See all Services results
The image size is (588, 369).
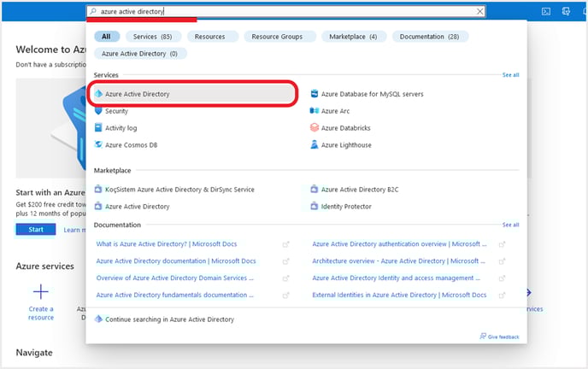[x=511, y=75]
